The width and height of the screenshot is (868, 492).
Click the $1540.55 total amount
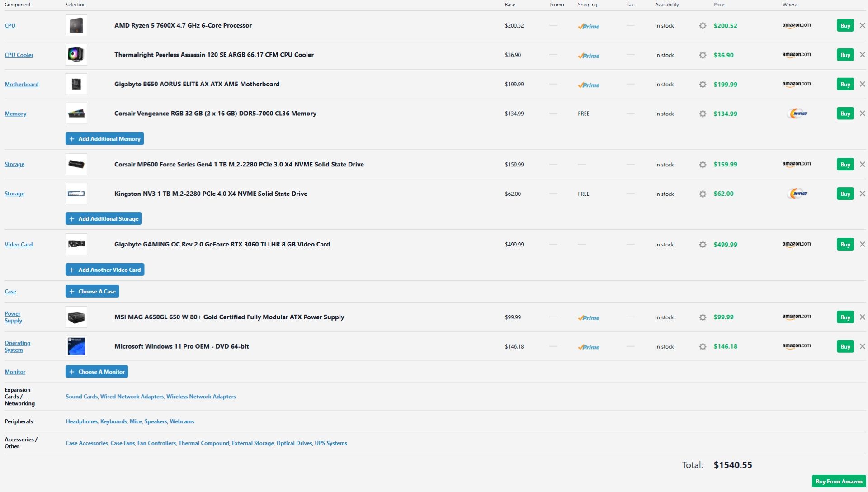pos(733,465)
